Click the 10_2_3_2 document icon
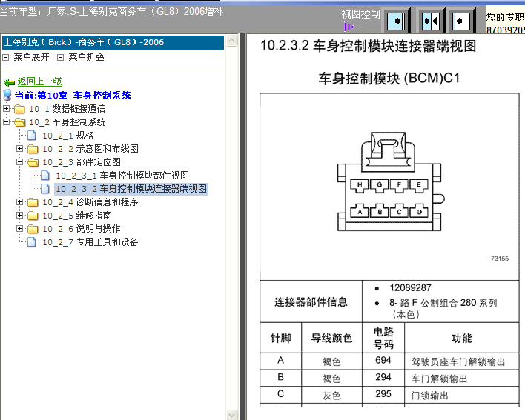Screen dimensions: 525x420 pos(45,189)
